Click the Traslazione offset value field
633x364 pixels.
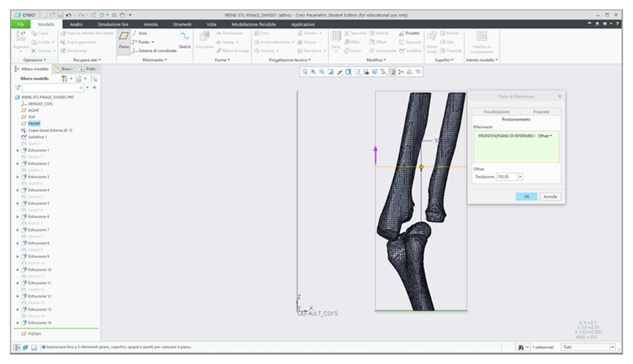[x=506, y=177]
